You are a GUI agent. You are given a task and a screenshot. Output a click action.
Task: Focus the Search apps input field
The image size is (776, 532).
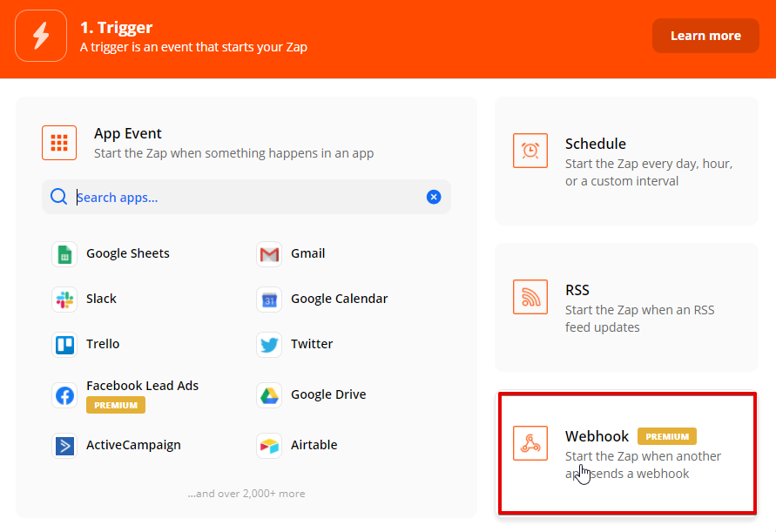(x=246, y=197)
